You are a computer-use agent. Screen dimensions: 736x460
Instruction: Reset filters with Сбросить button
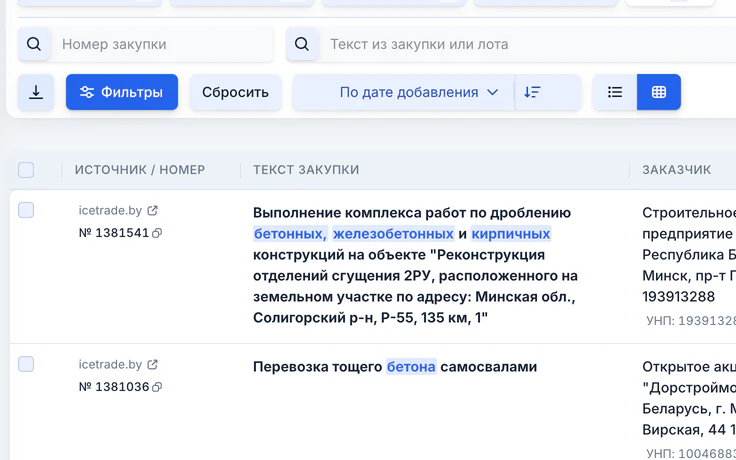point(235,92)
